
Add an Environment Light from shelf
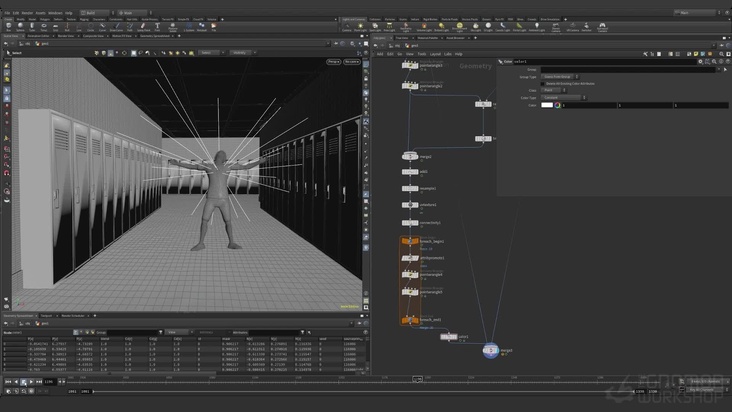459,27
